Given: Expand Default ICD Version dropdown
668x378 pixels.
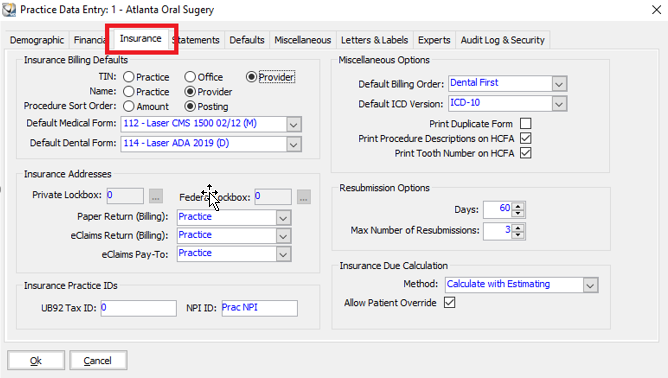Looking at the screenshot, I should click(559, 104).
